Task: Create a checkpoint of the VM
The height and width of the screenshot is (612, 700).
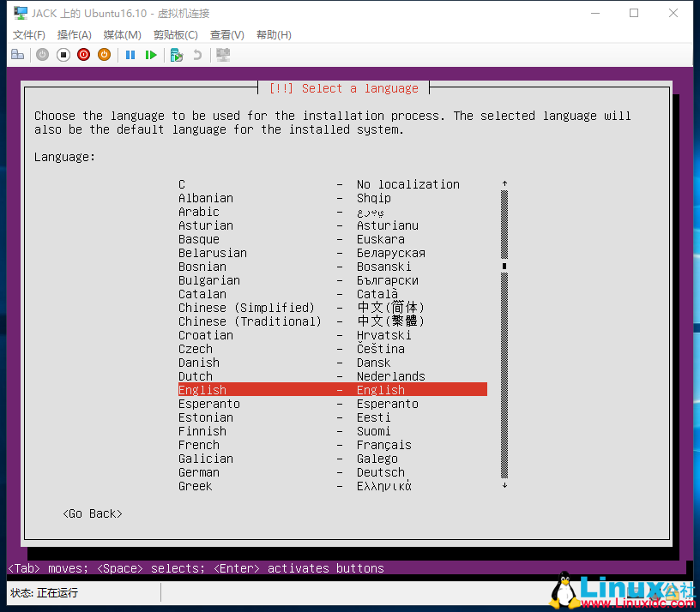Action: point(176,54)
